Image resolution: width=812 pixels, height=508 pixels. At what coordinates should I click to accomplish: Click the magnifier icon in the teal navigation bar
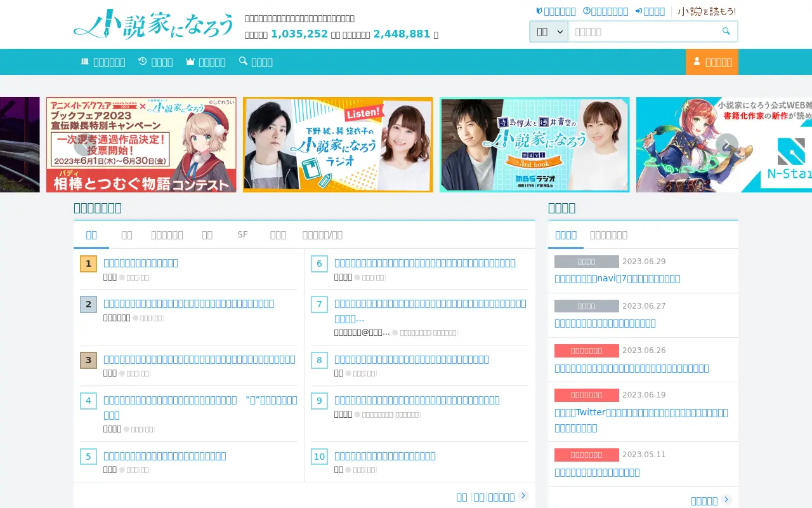(x=243, y=62)
